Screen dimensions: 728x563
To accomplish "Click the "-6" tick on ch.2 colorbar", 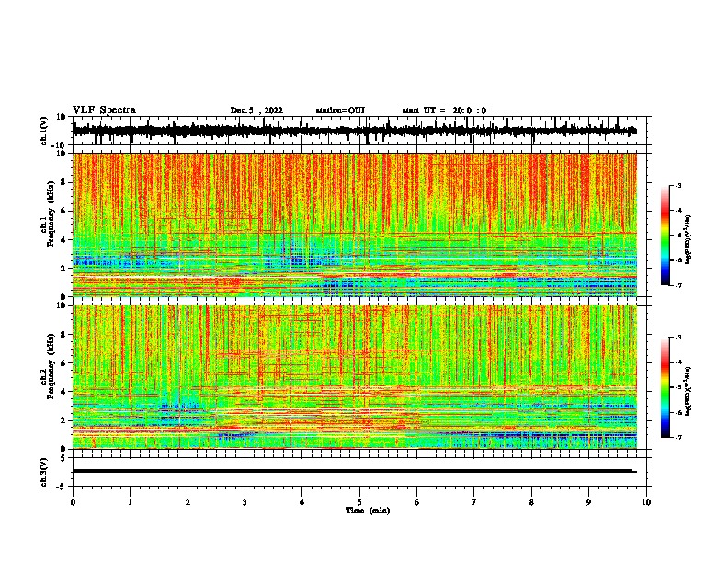I will (x=677, y=412).
